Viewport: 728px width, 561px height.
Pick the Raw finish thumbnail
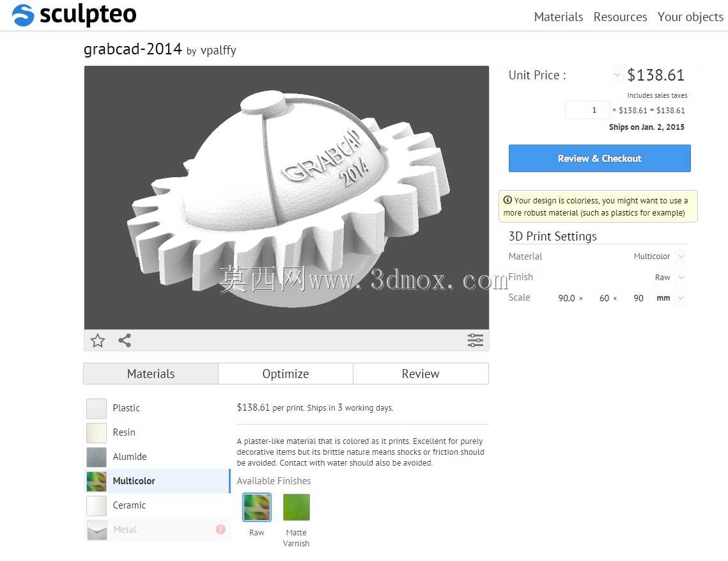pos(257,507)
